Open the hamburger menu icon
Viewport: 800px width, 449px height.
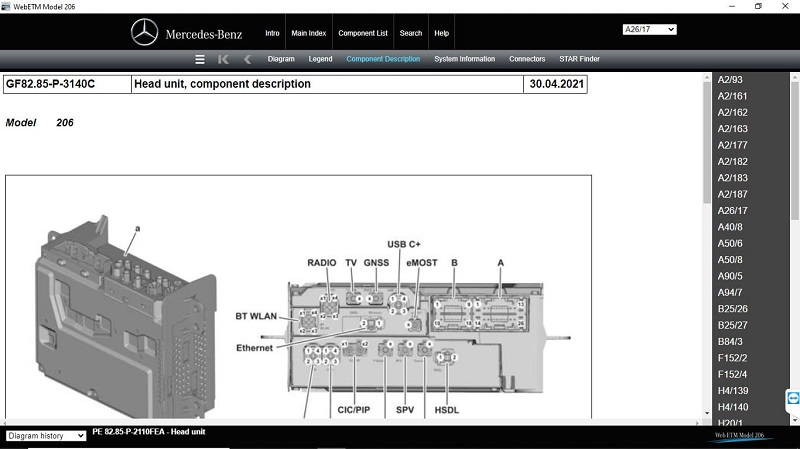pyautogui.click(x=200, y=59)
